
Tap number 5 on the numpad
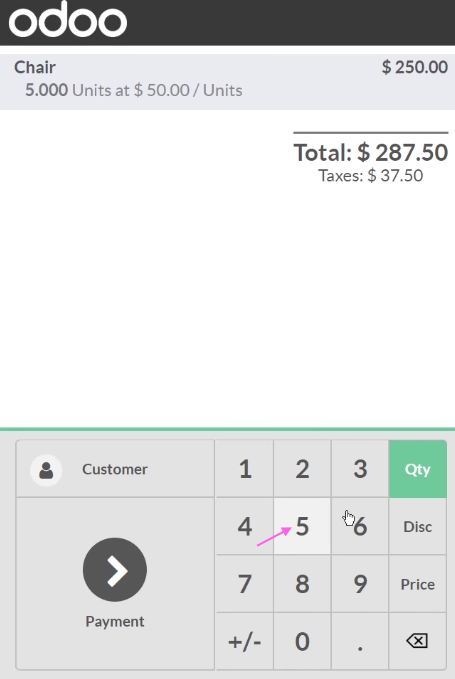(302, 527)
